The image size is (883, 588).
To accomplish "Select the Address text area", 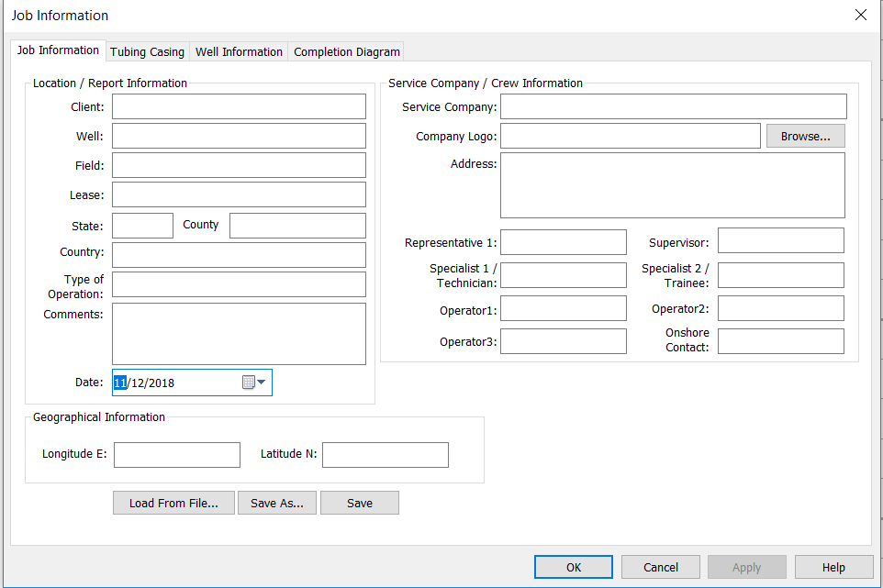I will coord(672,184).
